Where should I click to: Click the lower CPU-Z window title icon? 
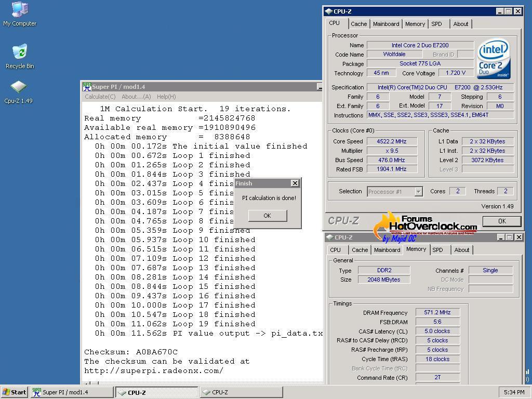(x=329, y=237)
